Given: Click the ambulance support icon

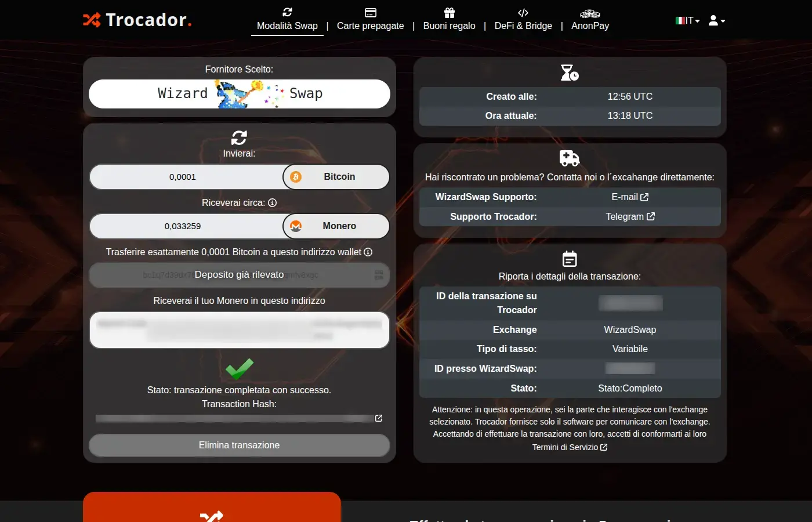Looking at the screenshot, I should (570, 158).
